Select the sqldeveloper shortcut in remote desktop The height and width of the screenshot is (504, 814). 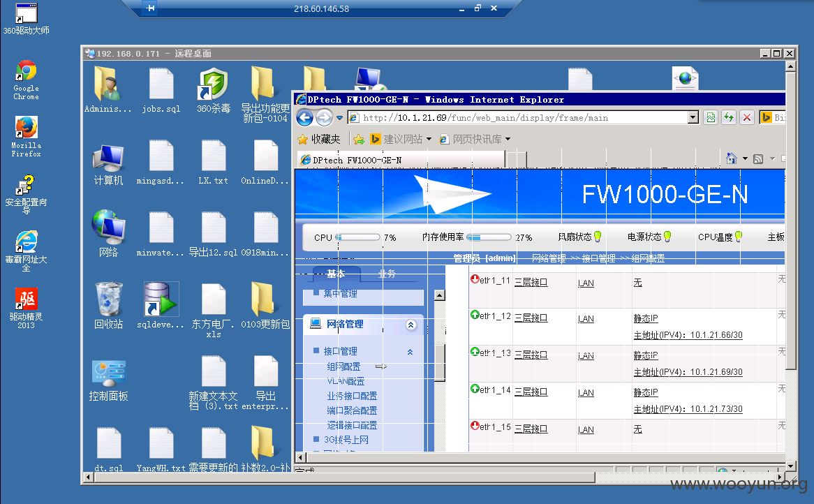[x=161, y=306]
